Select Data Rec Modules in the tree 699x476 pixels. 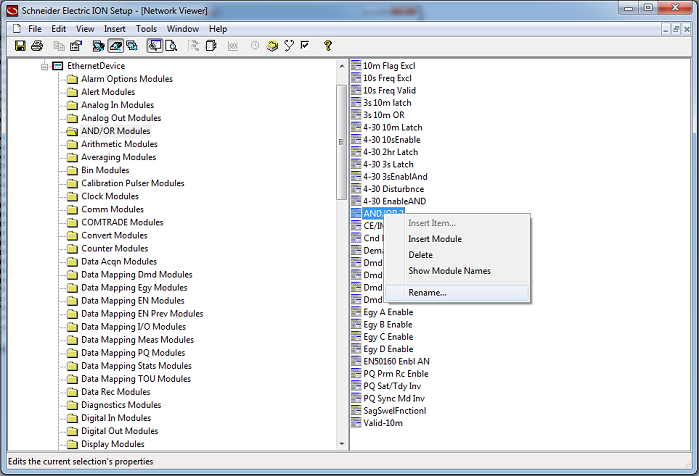pos(115,392)
